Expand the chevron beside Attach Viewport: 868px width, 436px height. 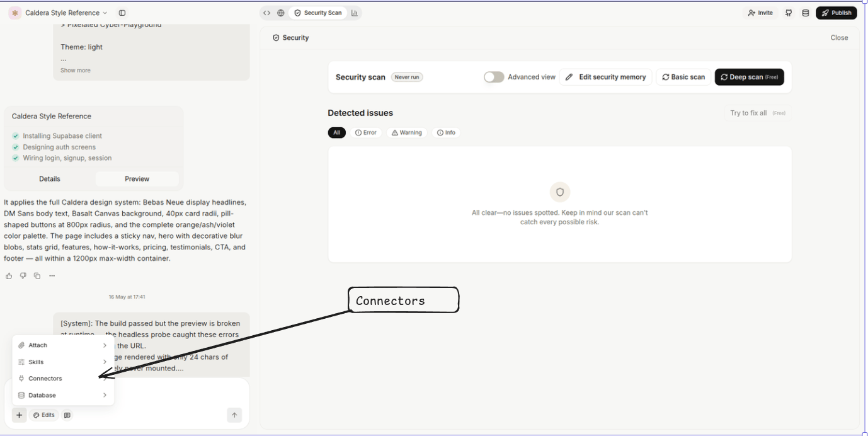point(105,345)
